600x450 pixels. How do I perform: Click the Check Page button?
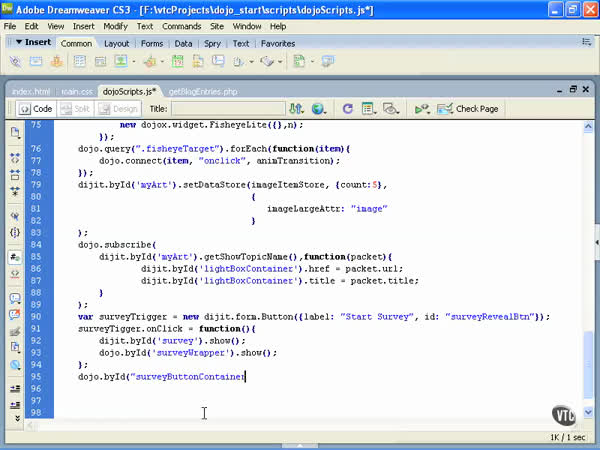coord(468,109)
